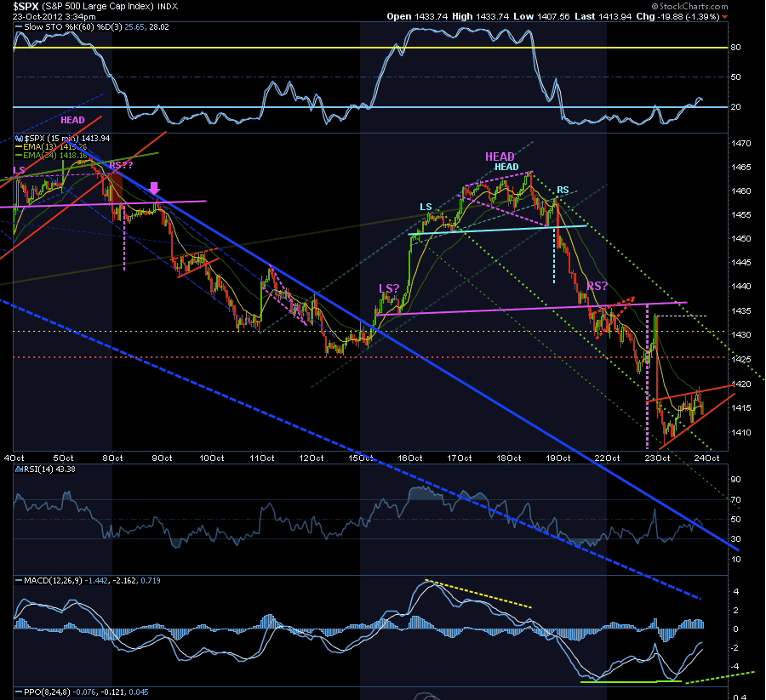Click the '8 Oct' date axis label
This screenshot has height=700, width=766.
coord(112,458)
